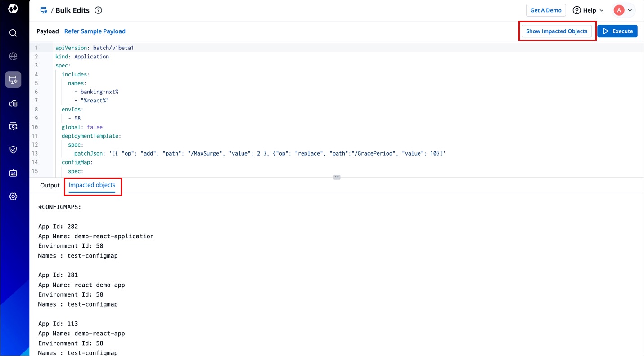Viewport: 644px width, 356px height.
Task: Click the breadcrumb icon before Bulk Edits
Action: pyautogui.click(x=44, y=10)
